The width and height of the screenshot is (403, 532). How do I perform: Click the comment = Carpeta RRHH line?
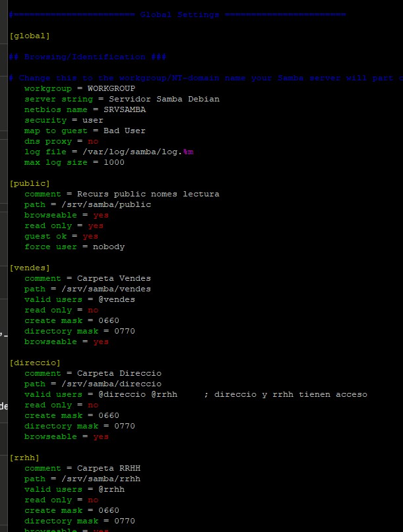tap(82, 468)
